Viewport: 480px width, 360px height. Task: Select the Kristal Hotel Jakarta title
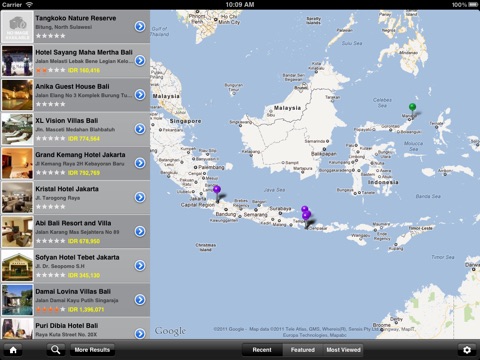[67, 189]
